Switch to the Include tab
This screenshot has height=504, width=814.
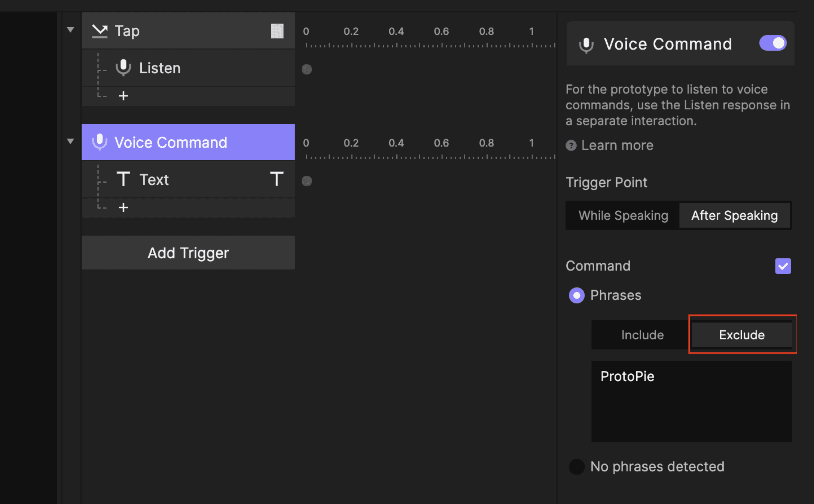[x=642, y=335]
